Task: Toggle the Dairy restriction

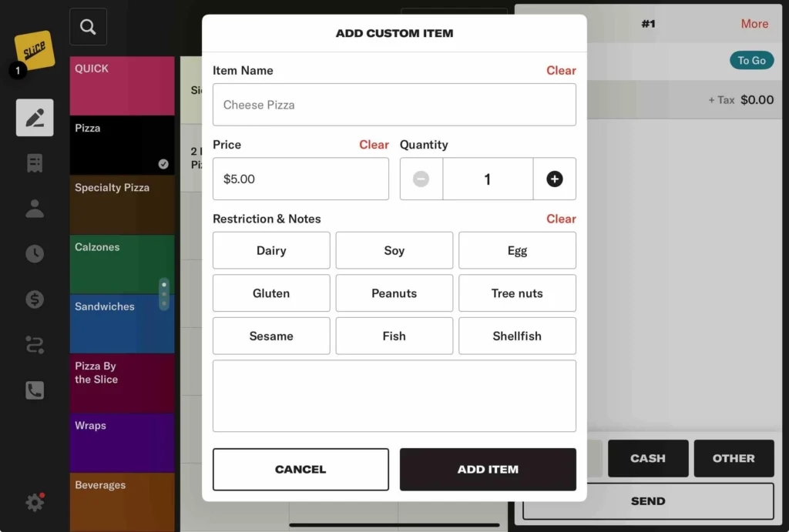Action: (x=271, y=250)
